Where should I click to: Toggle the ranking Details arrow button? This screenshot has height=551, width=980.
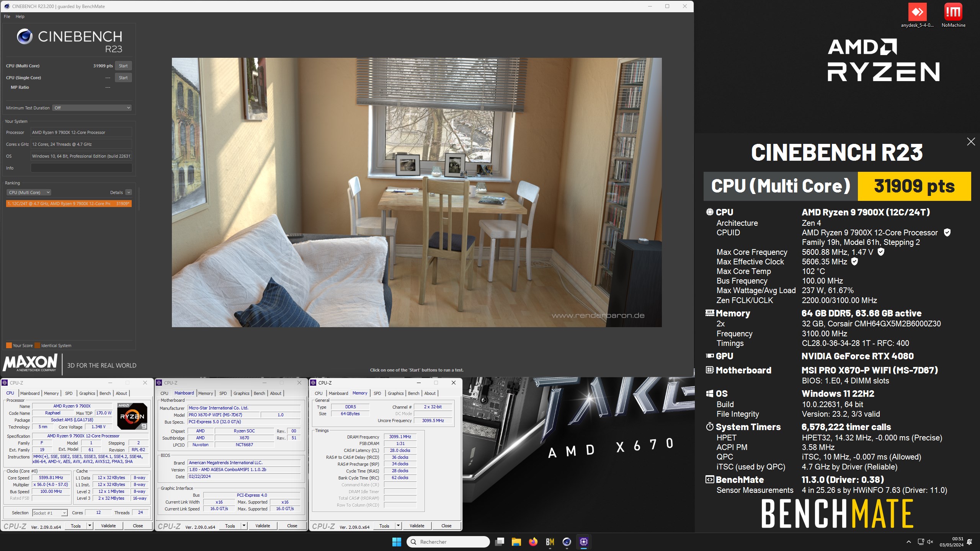click(x=129, y=192)
